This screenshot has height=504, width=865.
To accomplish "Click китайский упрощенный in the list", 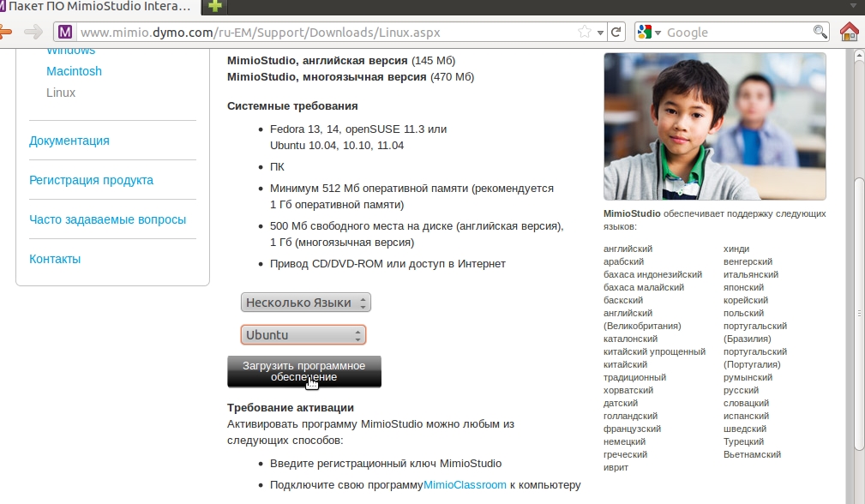I will tap(654, 351).
